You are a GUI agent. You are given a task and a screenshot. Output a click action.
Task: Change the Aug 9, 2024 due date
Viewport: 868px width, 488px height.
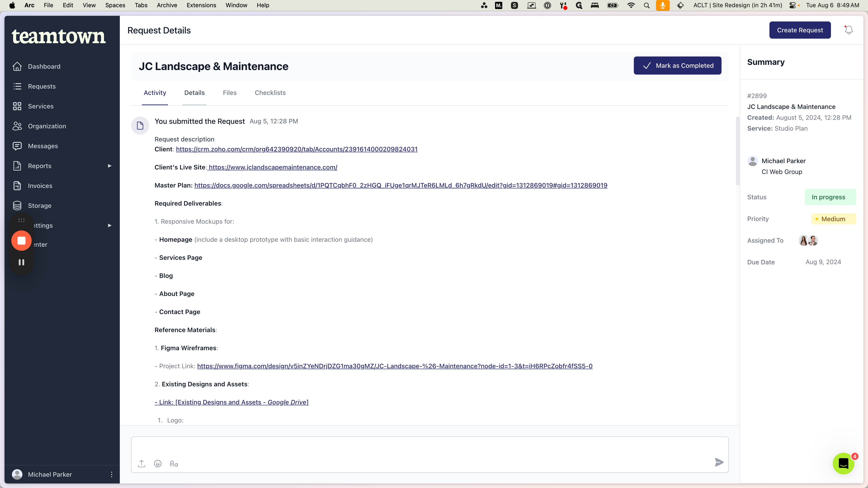(823, 262)
